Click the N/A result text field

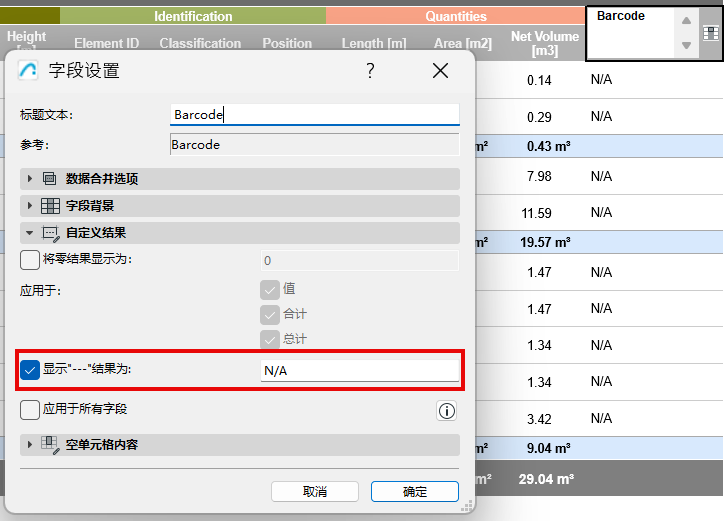[x=360, y=371]
